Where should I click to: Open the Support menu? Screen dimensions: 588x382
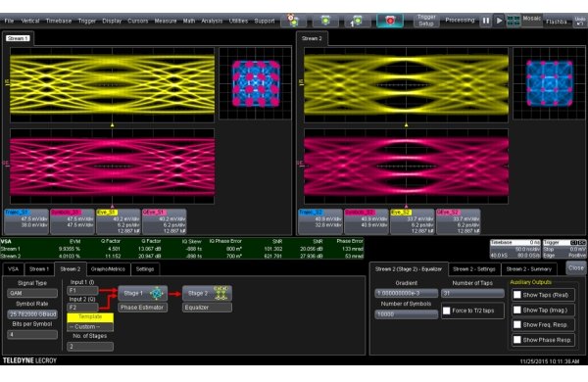265,21
